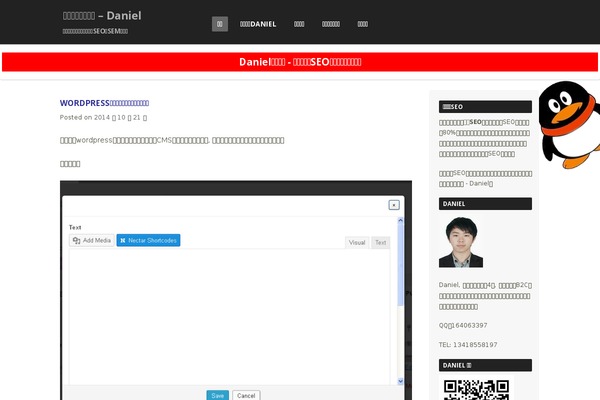
Task: Click the Cancel button
Action: (246, 395)
